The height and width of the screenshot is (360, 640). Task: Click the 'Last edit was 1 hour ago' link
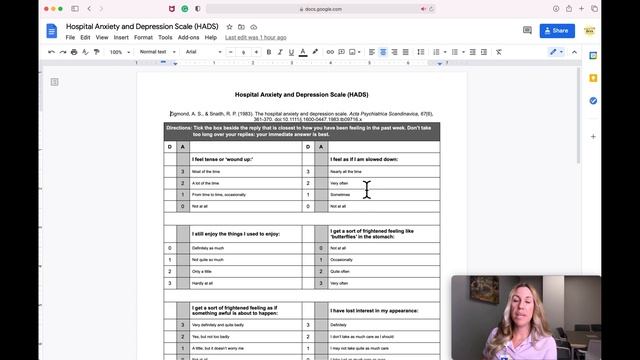tap(256, 38)
